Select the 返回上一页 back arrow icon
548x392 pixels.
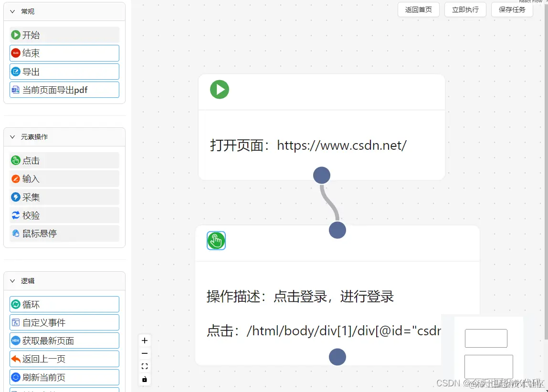pos(15,359)
